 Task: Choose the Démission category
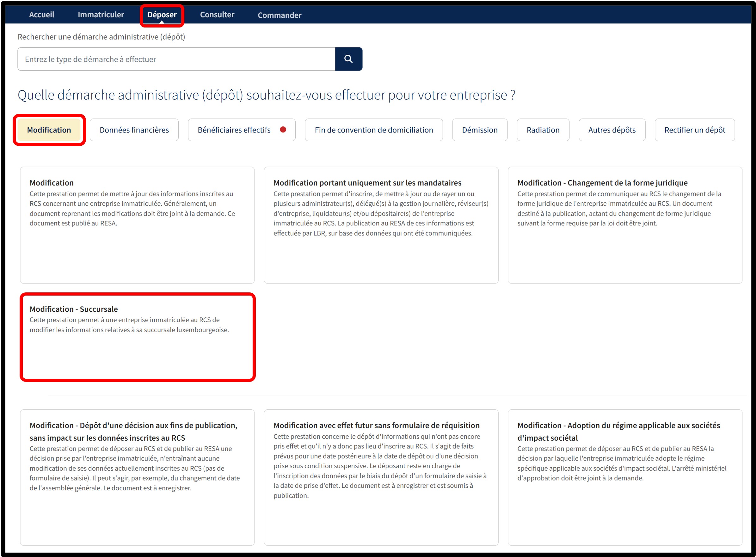(480, 130)
